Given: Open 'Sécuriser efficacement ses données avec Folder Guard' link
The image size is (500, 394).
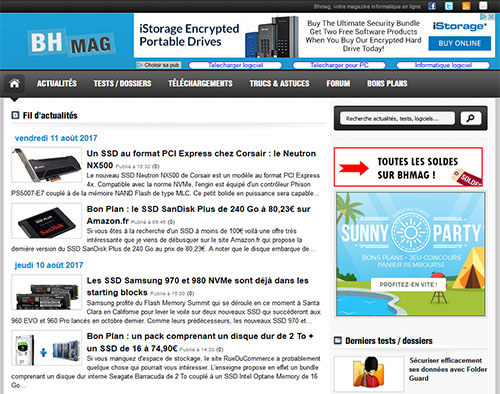Looking at the screenshot, I should [x=448, y=369].
